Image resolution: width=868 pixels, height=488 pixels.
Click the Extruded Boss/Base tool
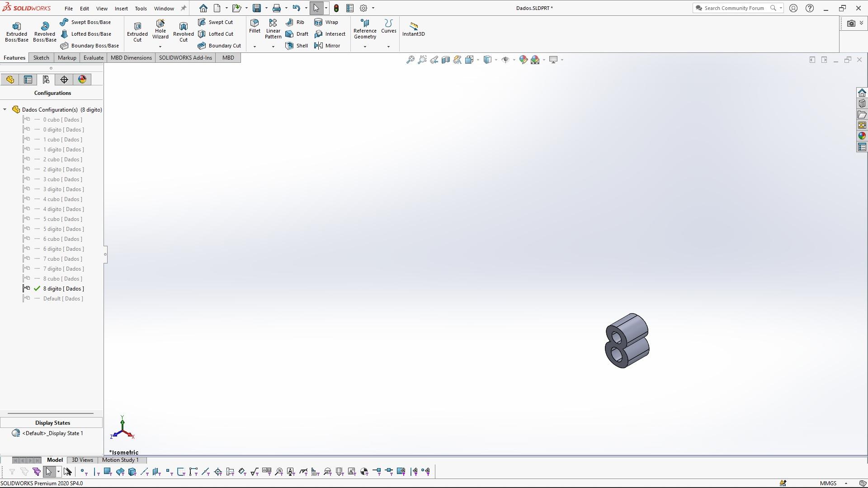(x=17, y=32)
